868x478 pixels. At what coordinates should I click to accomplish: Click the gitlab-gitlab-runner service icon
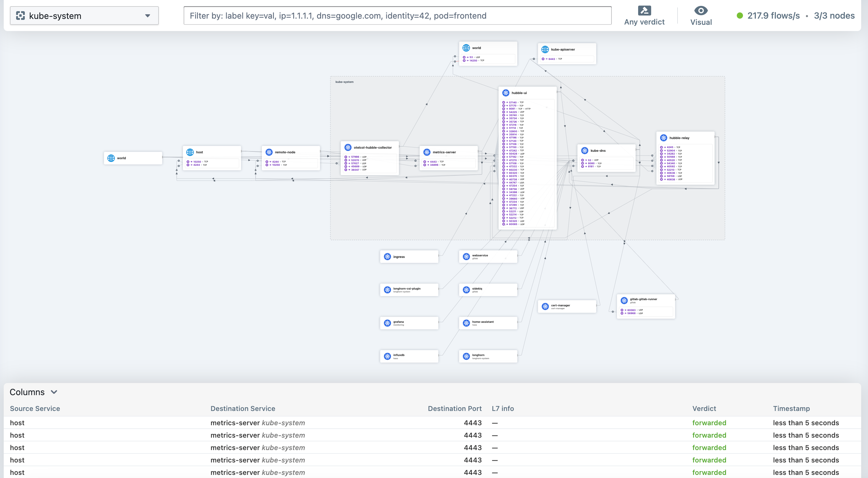click(624, 300)
